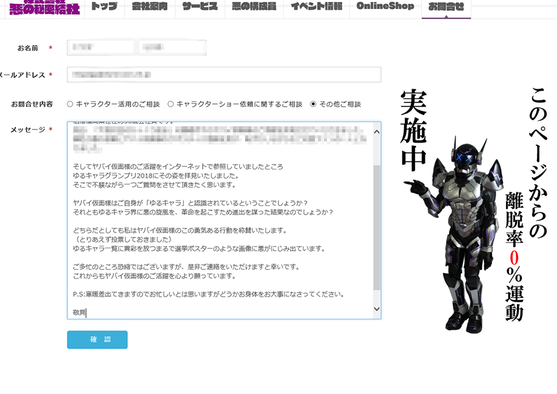Click into the メールアドレス field

click(224, 75)
